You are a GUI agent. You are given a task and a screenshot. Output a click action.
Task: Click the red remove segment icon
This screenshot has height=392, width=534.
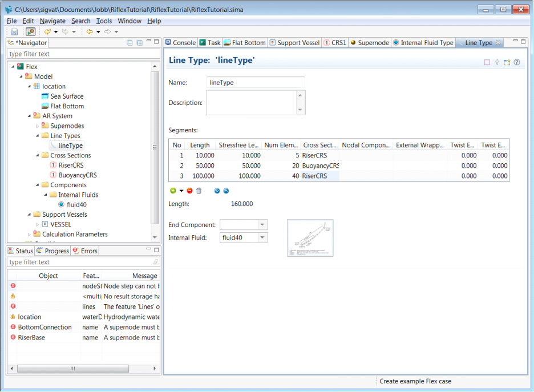tap(189, 191)
